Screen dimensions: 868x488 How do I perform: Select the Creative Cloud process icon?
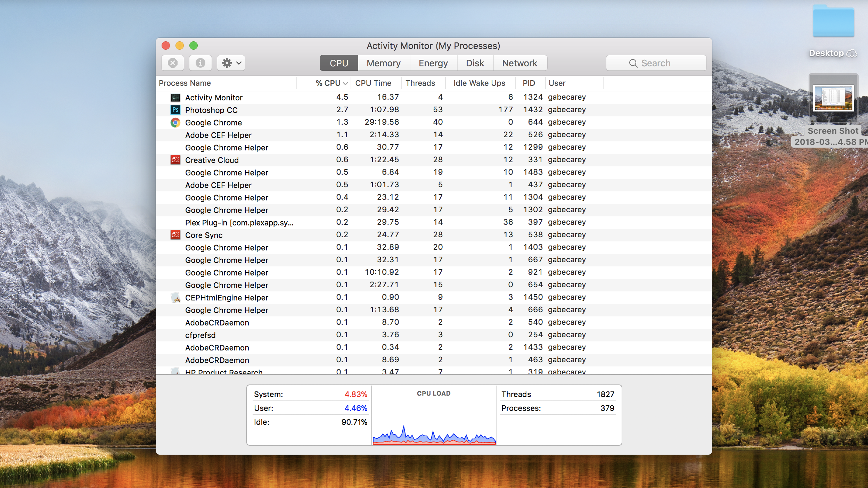click(175, 160)
